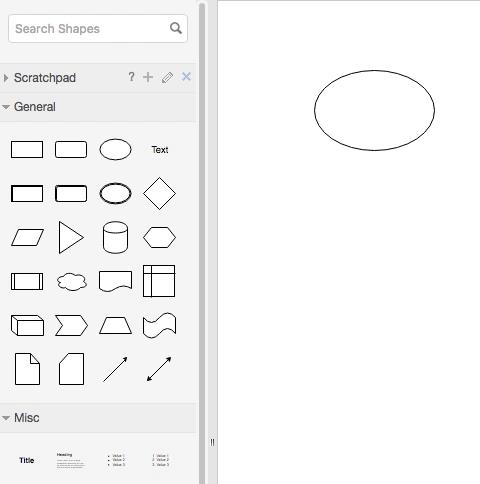Select the bidirectional arrow connector
Viewport: 480px width, 484px height.
[x=159, y=369]
